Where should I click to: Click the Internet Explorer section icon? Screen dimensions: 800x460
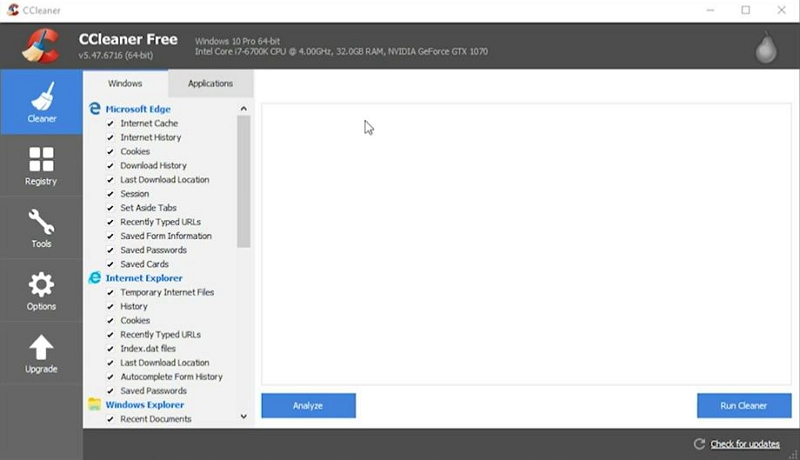(95, 277)
